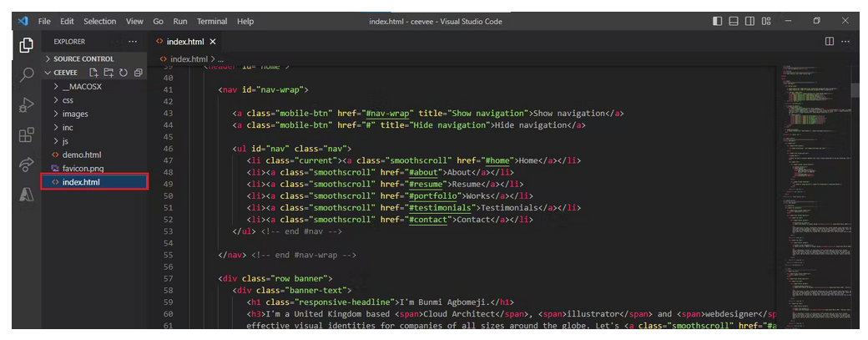Image resolution: width=868 pixels, height=340 pixels.
Task: Split the editor to the right
Action: (829, 41)
